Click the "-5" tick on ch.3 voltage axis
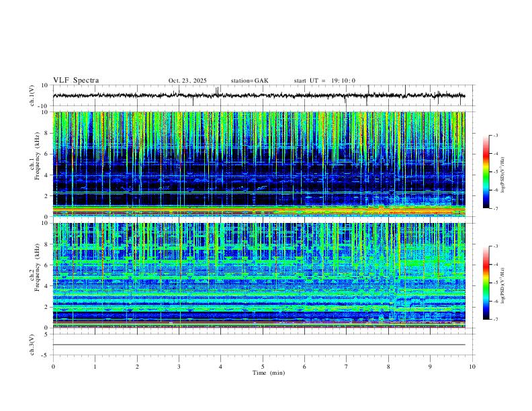The image size is (532, 411). tap(46, 355)
